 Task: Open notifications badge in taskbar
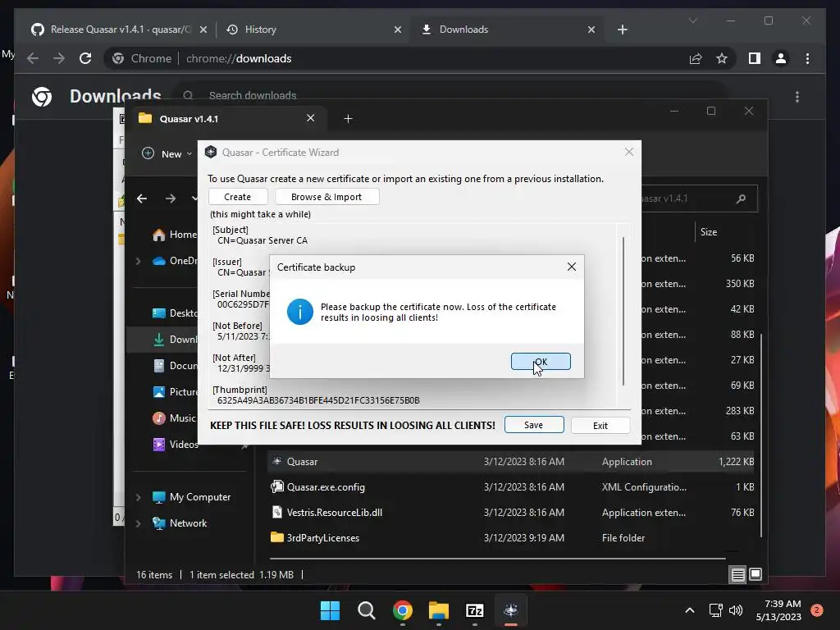(817, 610)
